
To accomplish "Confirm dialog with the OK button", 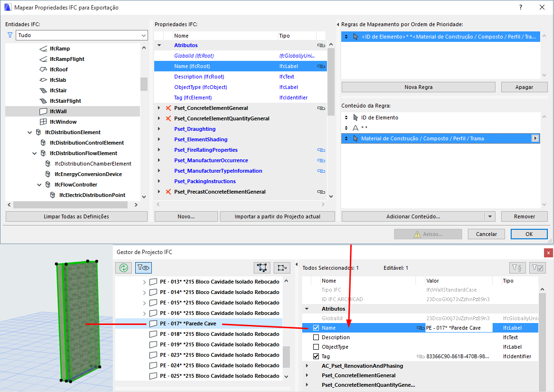I will 529,234.
